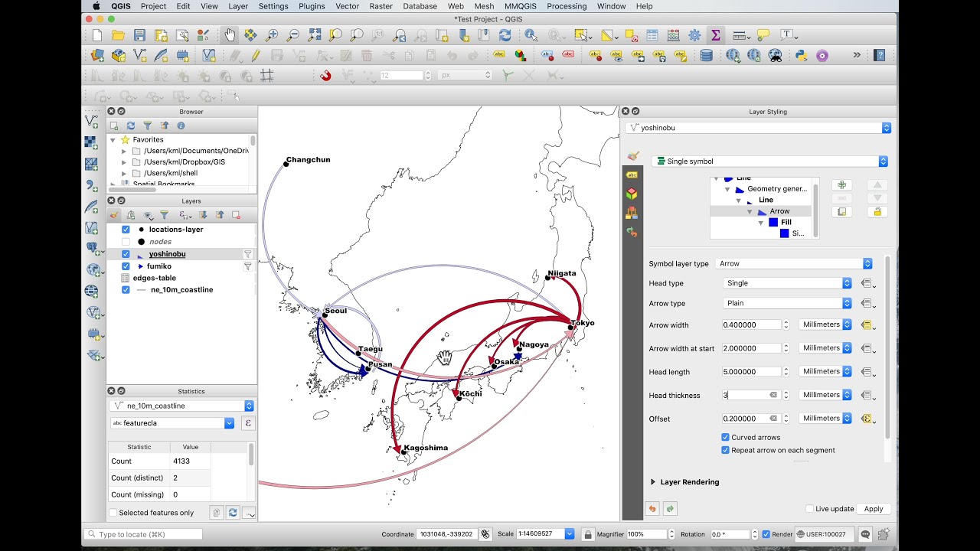The image size is (980, 551).
Task: Open the Field Calculator abacus icon
Action: 673,35
